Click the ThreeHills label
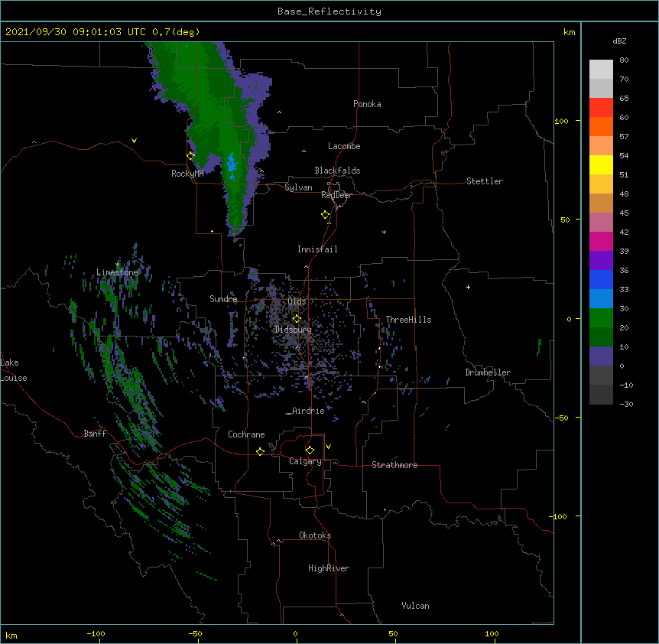 408,320
